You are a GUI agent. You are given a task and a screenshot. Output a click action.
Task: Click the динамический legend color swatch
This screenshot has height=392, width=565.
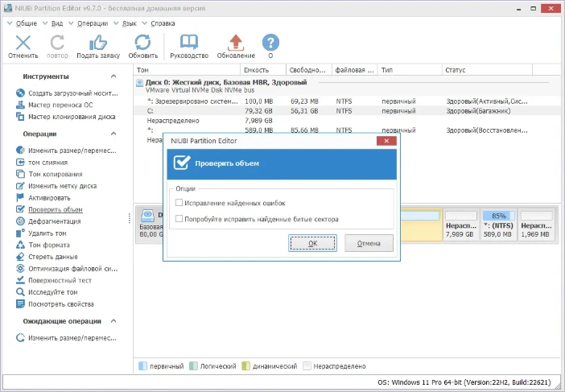246,366
